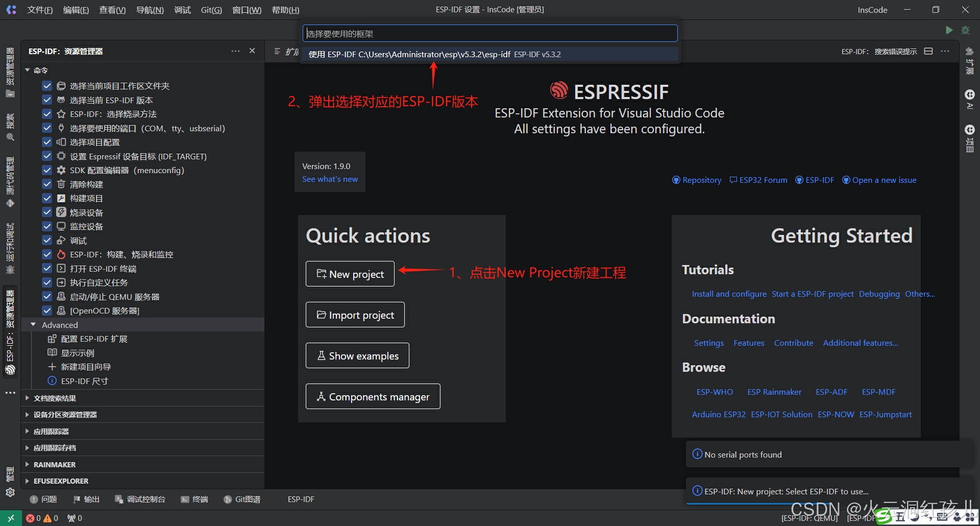Toggle checkbox for flash device
The image size is (980, 526).
47,212
